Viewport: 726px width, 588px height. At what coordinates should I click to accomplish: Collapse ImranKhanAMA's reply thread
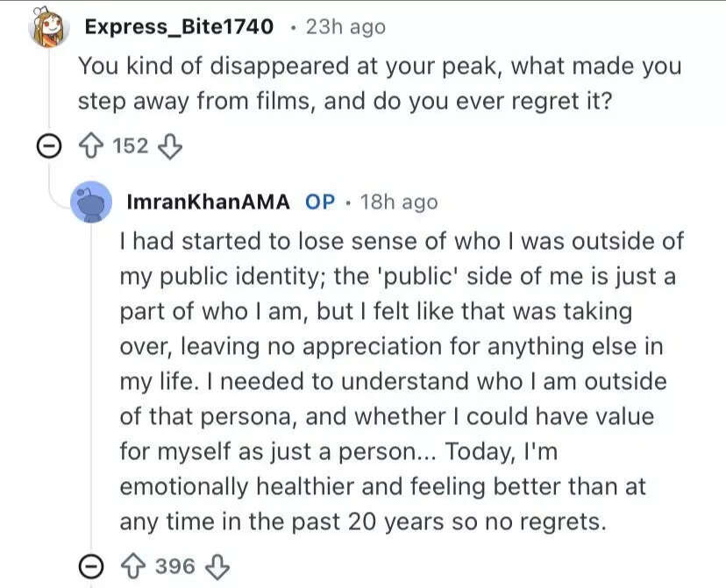pos(90,567)
